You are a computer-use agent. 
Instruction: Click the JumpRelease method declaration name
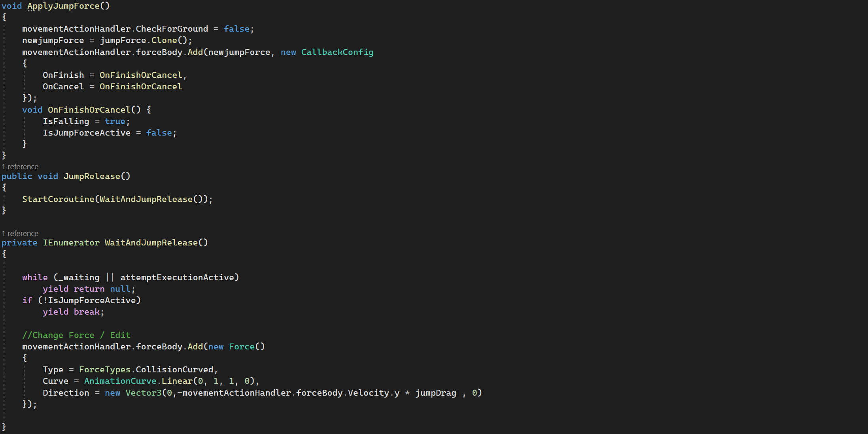pyautogui.click(x=92, y=176)
